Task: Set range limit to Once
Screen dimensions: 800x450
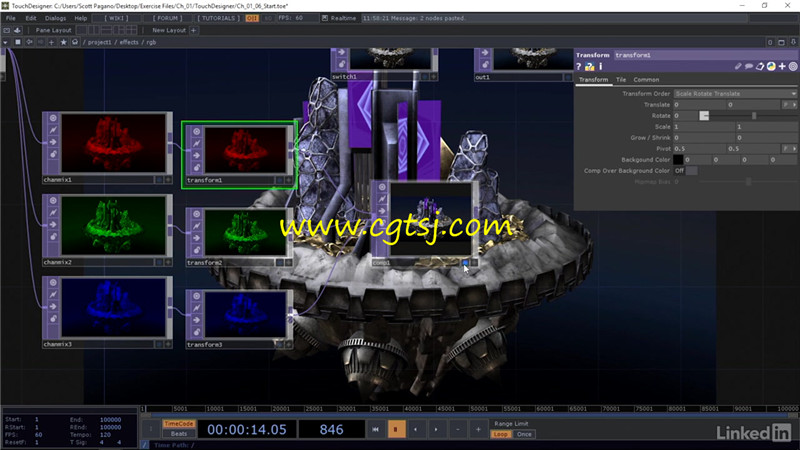Action: point(524,434)
